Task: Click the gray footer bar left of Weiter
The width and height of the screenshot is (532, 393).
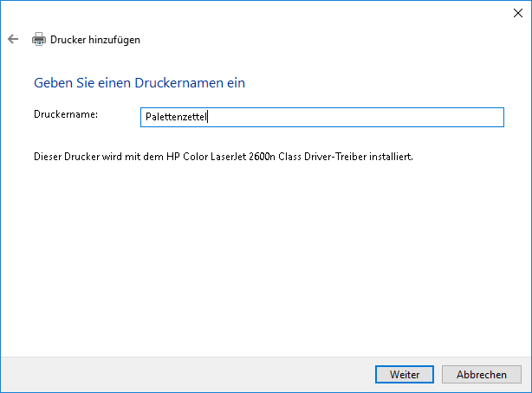Action: [x=173, y=374]
